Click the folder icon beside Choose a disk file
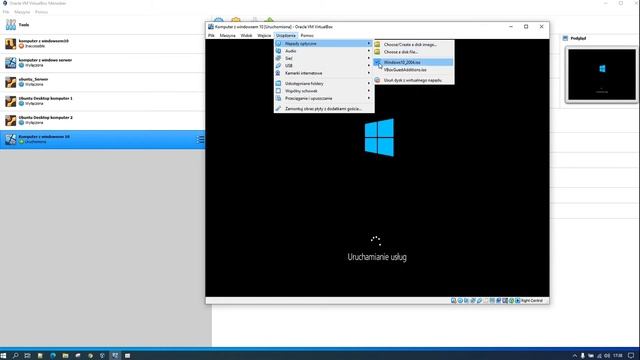Viewport: 640px width, 360px height. pyautogui.click(x=377, y=52)
